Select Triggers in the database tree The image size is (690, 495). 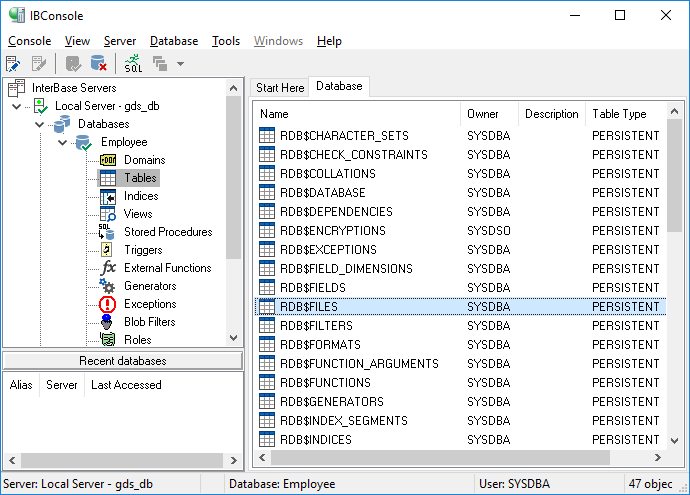coord(143,250)
